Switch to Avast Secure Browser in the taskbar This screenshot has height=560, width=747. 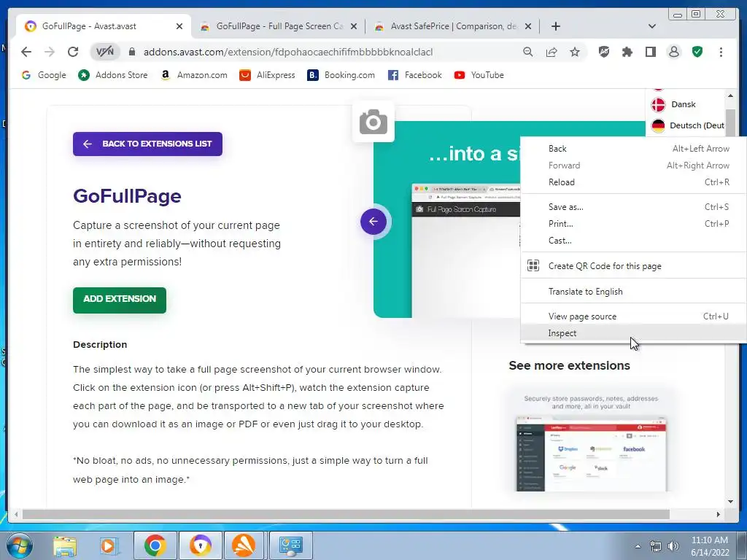coord(200,545)
